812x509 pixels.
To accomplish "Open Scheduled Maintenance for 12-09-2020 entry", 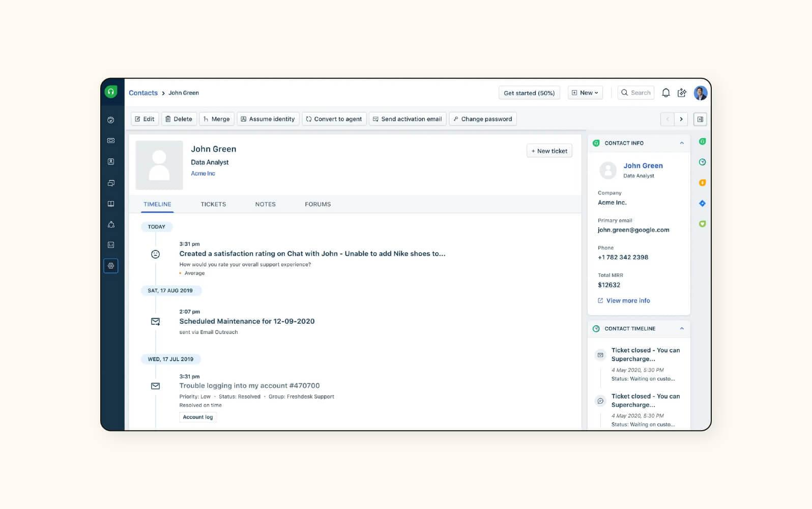I will pyautogui.click(x=247, y=322).
